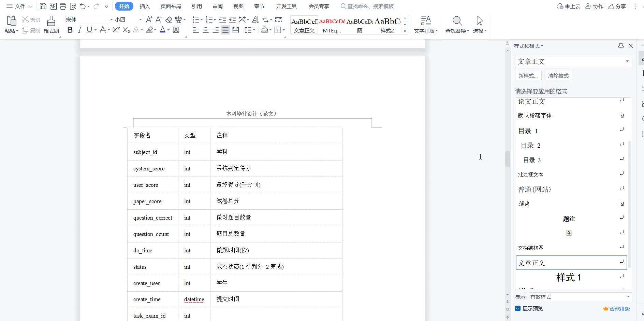Click the center alignment icon

[206, 30]
